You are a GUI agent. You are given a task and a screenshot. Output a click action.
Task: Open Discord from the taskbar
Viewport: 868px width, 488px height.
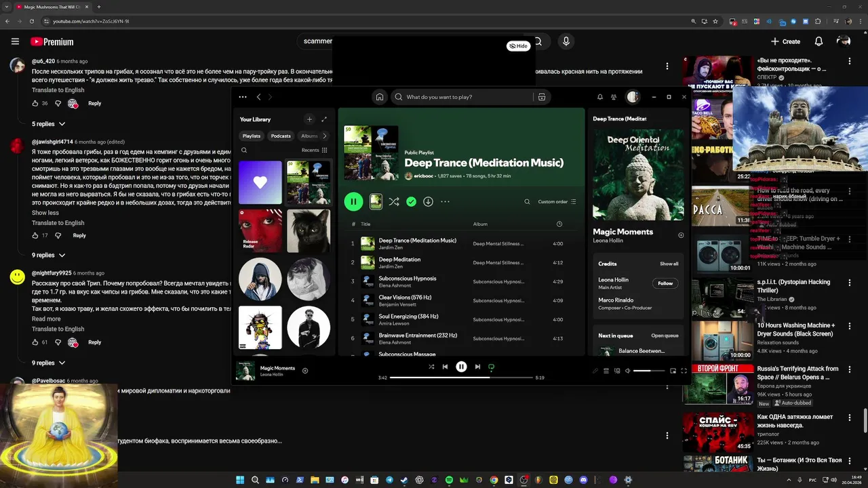tap(583, 480)
